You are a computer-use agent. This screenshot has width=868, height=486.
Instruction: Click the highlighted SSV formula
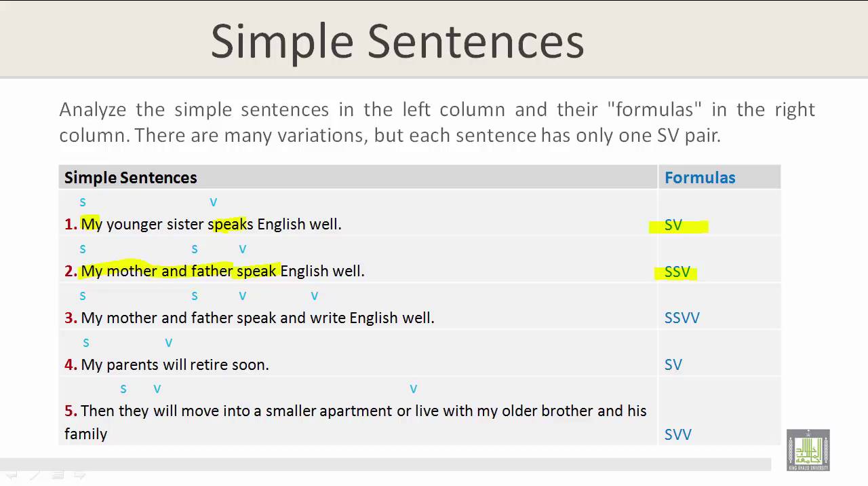pyautogui.click(x=677, y=272)
